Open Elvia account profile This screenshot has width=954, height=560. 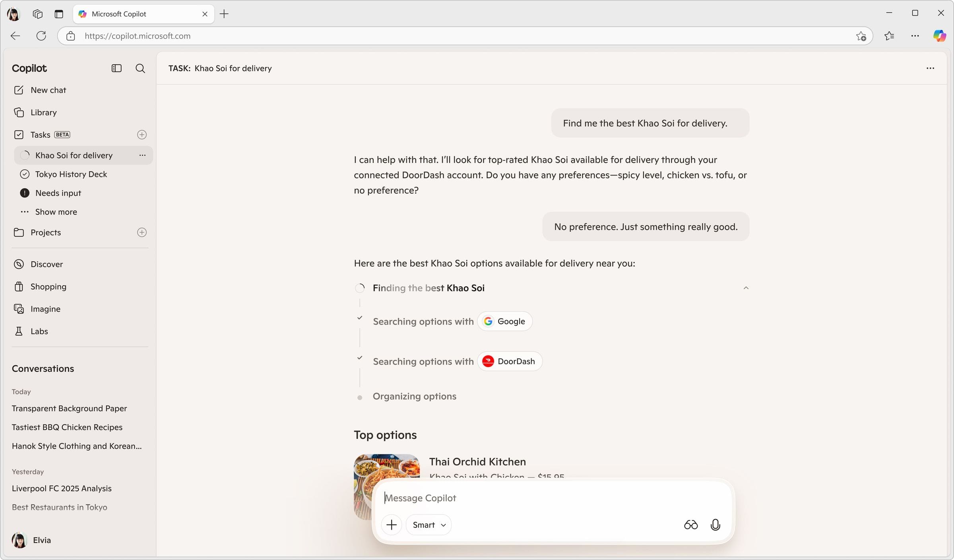32,540
